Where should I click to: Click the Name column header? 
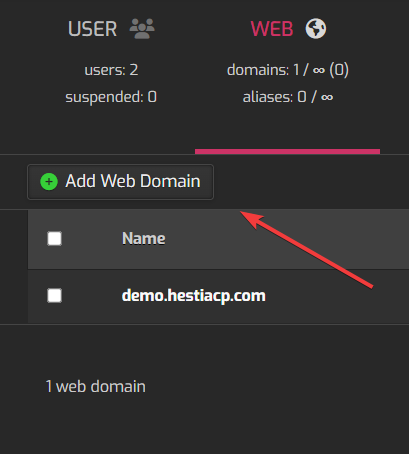pyautogui.click(x=144, y=238)
